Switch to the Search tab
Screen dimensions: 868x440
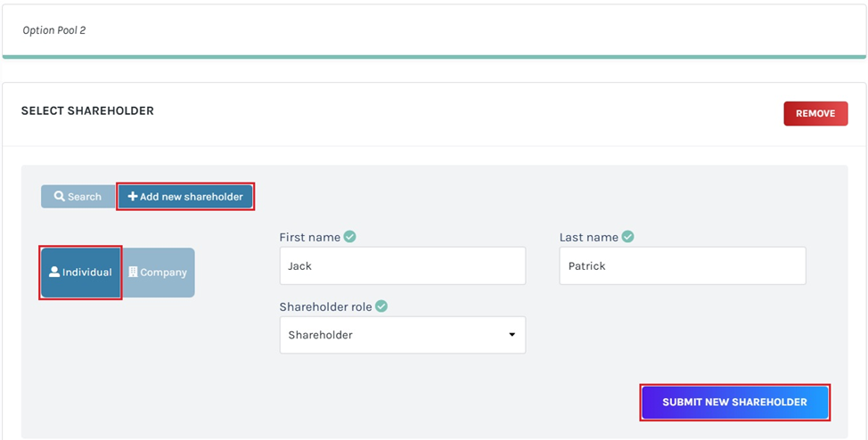[78, 197]
